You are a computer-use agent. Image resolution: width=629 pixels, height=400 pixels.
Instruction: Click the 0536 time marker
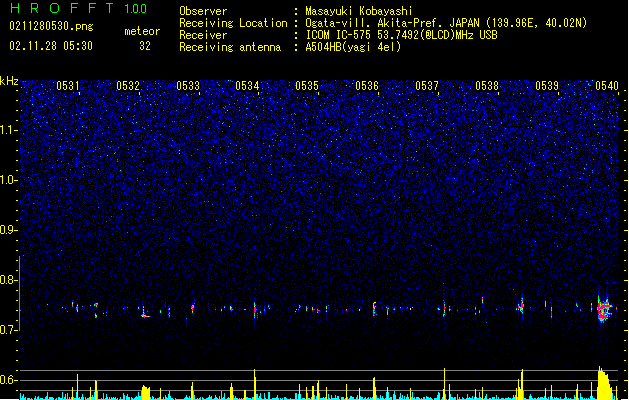367,86
